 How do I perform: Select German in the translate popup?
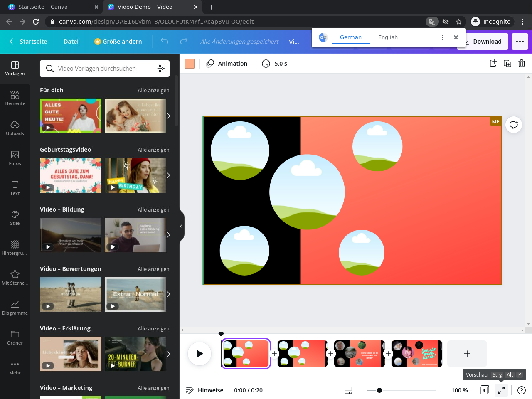[351, 37]
